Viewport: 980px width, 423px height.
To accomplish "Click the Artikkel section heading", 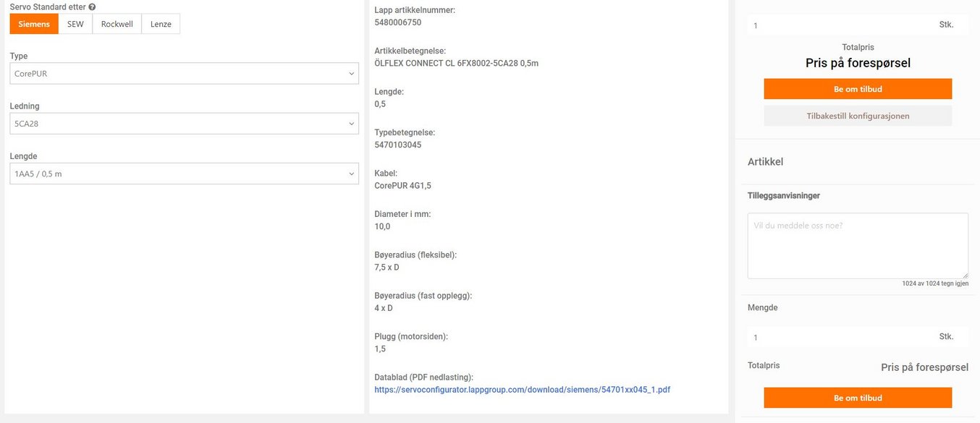I will (x=765, y=162).
